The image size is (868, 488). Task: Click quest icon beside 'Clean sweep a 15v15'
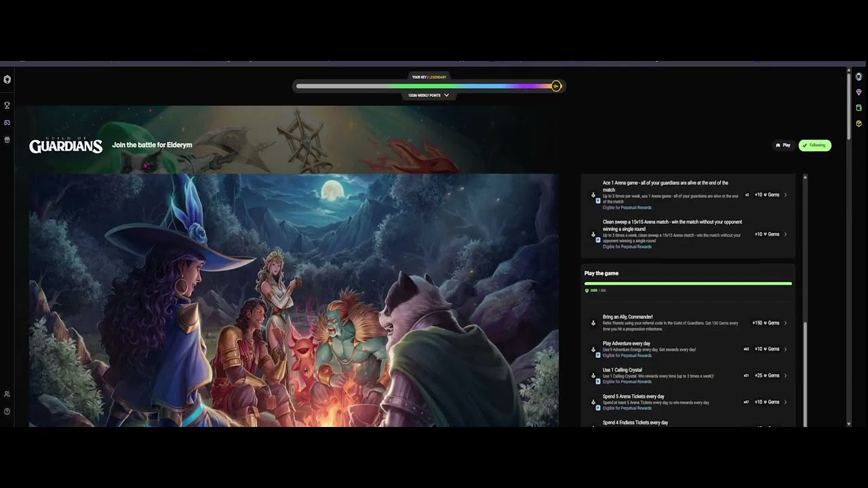pyautogui.click(x=593, y=235)
